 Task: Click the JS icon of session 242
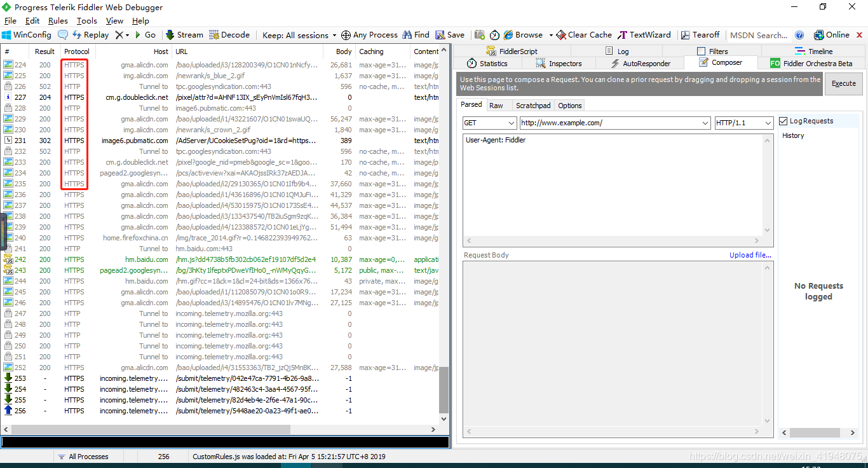8,259
